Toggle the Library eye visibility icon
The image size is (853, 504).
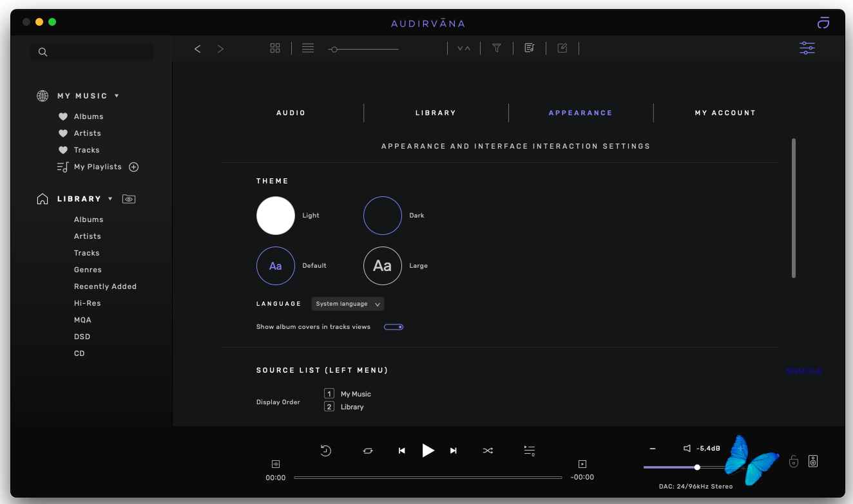129,200
